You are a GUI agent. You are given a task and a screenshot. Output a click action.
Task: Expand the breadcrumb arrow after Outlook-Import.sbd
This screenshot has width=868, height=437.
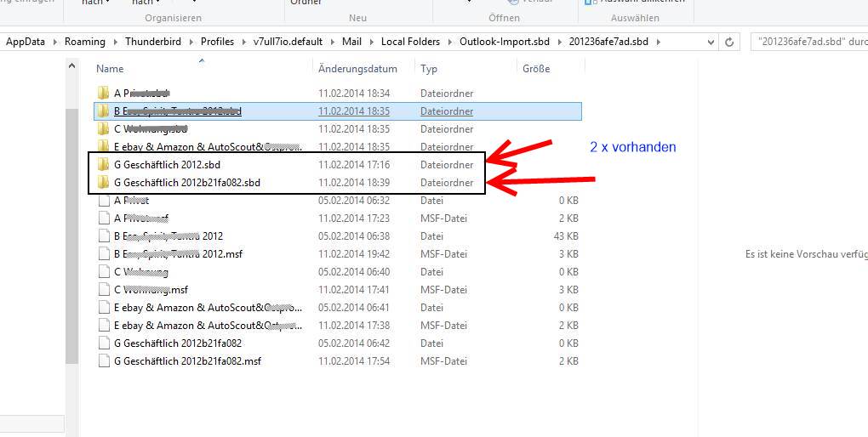(x=559, y=42)
